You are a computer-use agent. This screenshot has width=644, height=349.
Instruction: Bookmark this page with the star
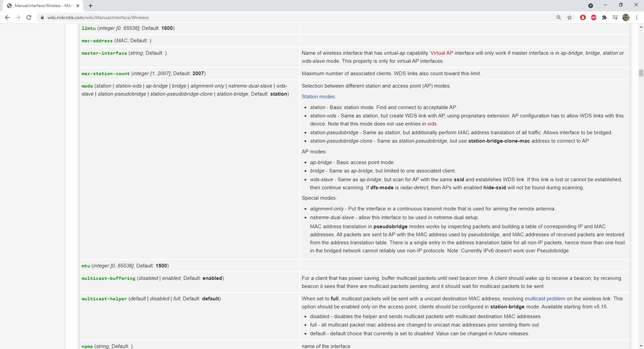(570, 17)
